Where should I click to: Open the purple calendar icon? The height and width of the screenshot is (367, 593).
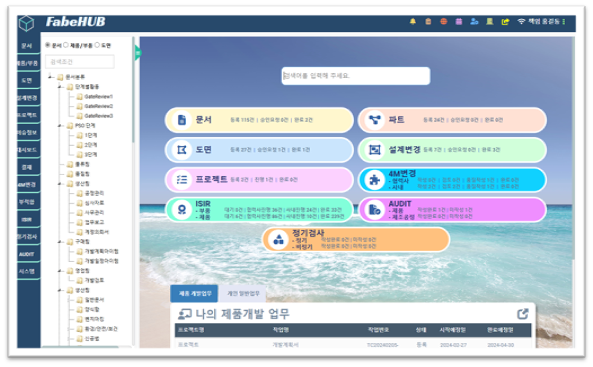click(x=459, y=22)
